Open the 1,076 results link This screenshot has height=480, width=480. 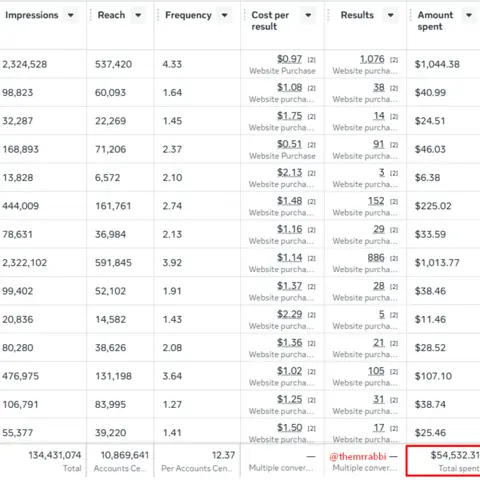point(372,59)
